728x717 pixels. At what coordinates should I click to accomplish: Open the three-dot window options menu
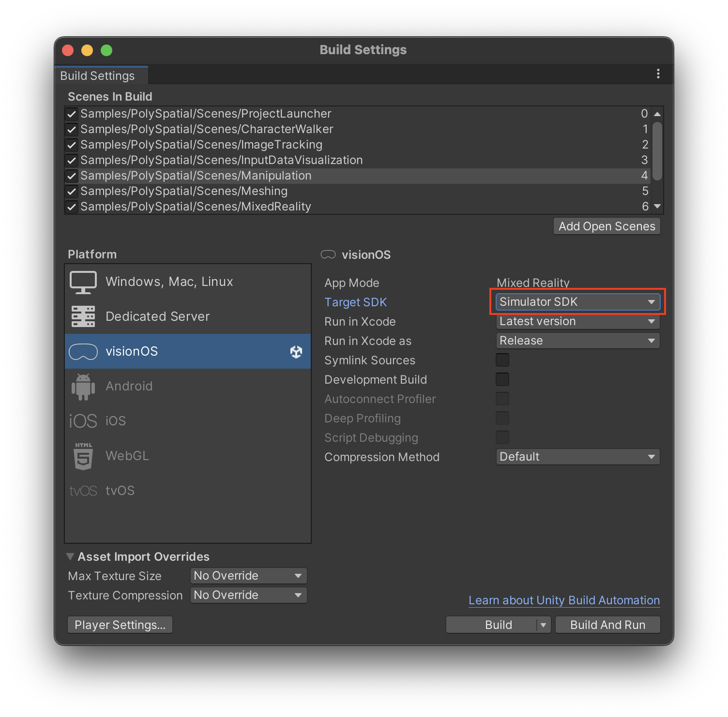pos(658,74)
